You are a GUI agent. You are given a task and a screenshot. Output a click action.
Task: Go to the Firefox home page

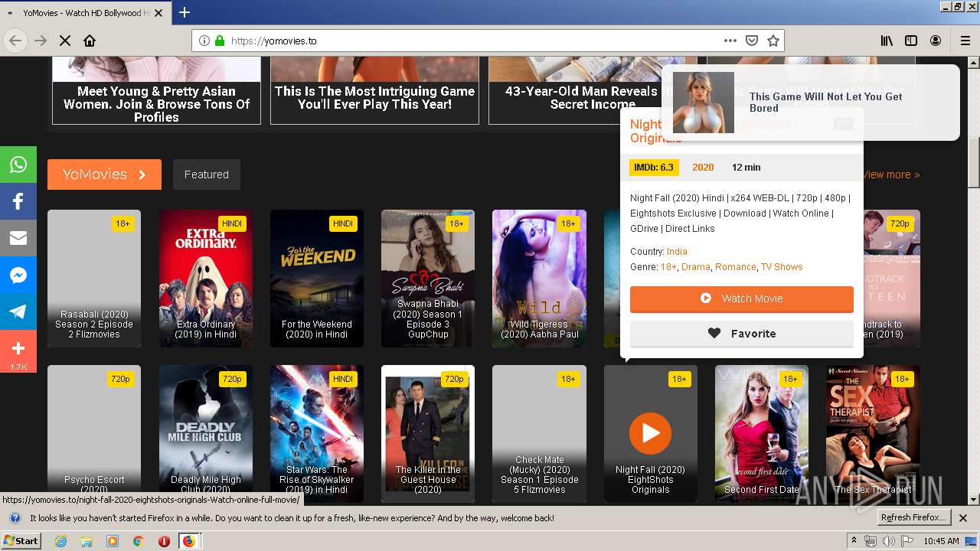tap(90, 41)
